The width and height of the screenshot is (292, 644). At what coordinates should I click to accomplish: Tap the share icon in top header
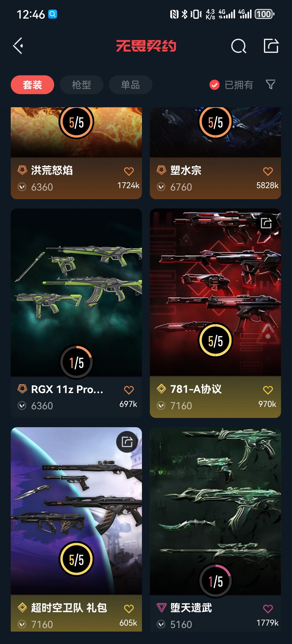pos(271,45)
